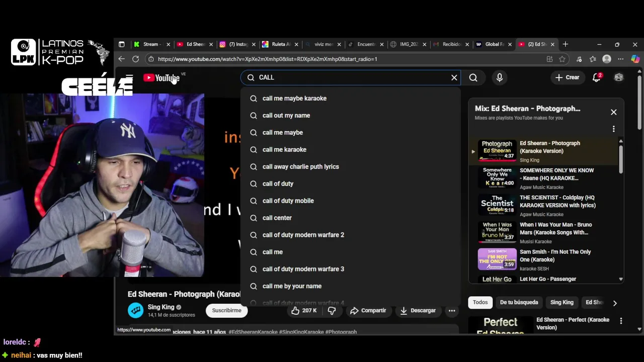Close the Encuentr TikTok tab
Image resolution: width=644 pixels, height=362 pixels.
pos(382,44)
